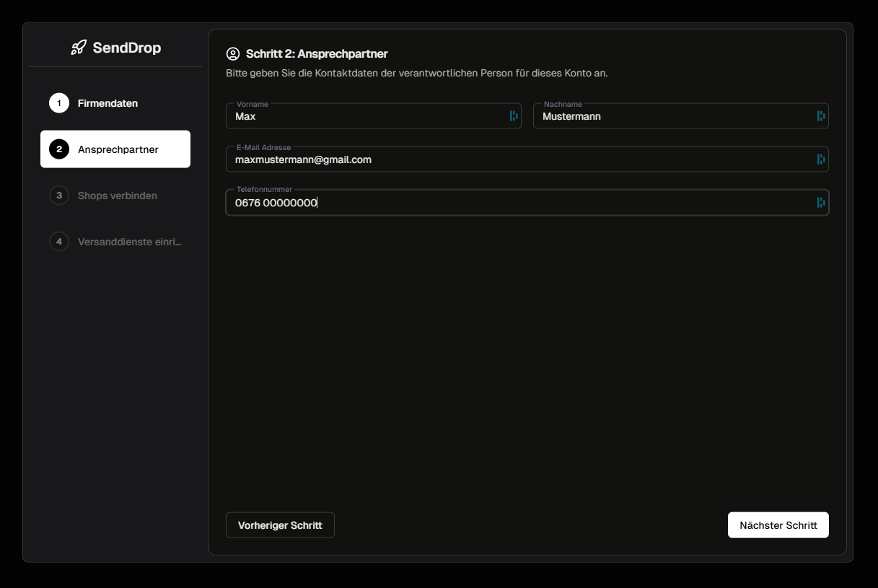The image size is (878, 588).
Task: Click into the Telefonnummer field
Action: pos(527,203)
